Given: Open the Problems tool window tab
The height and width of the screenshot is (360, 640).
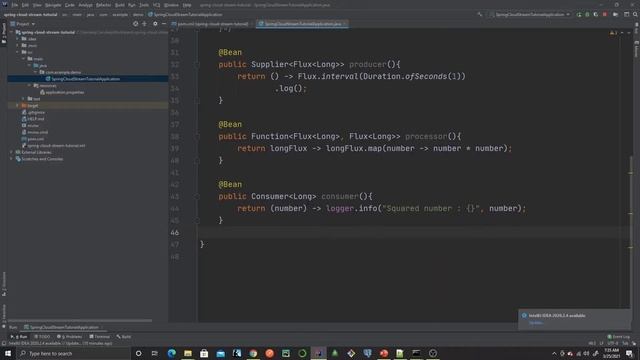Looking at the screenshot, I should tap(70, 337).
